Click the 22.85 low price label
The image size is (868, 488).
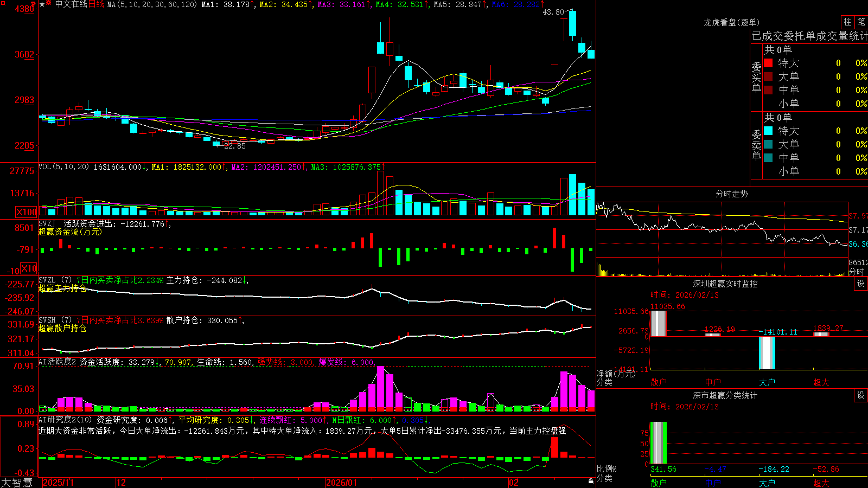pos(234,146)
